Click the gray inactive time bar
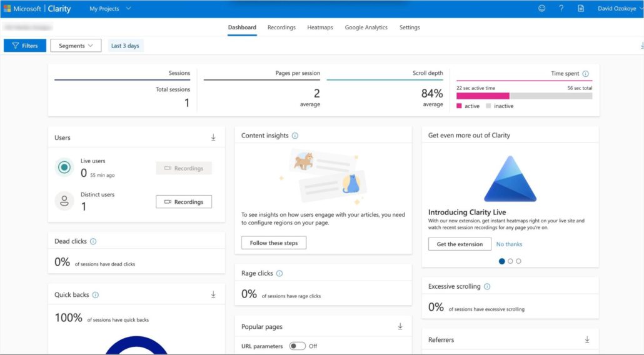Image resolution: width=644 pixels, height=355 pixels. pos(551,96)
